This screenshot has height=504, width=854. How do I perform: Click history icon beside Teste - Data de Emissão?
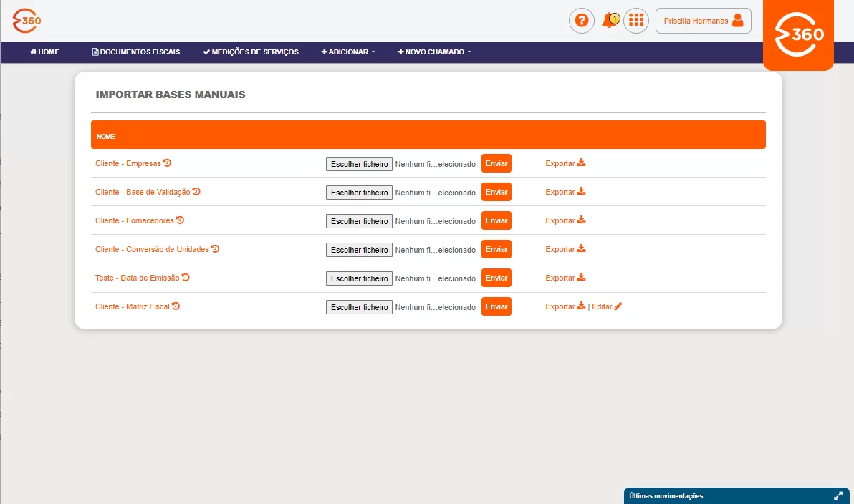point(186,278)
